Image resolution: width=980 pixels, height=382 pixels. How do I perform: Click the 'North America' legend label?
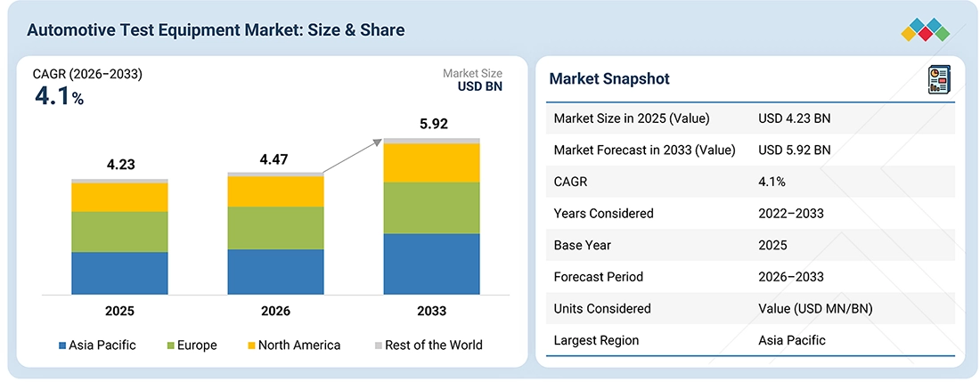pos(299,345)
